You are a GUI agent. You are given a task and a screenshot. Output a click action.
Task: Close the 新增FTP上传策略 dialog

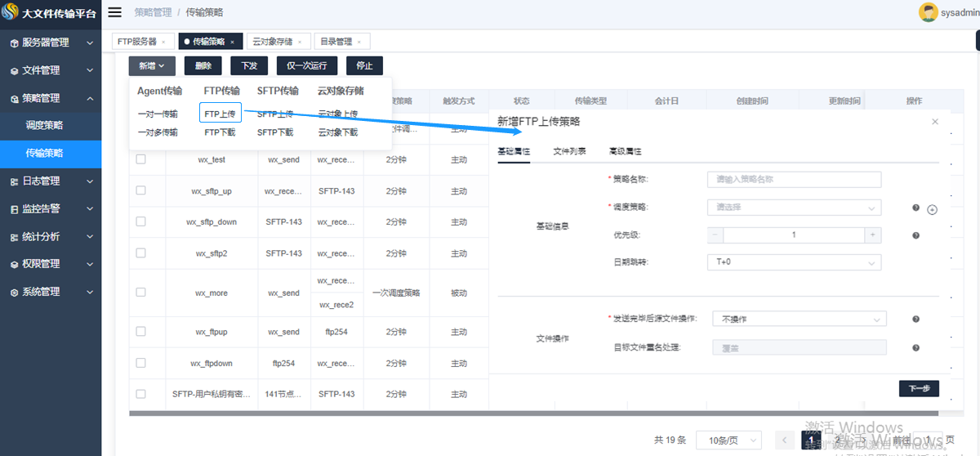pos(935,122)
